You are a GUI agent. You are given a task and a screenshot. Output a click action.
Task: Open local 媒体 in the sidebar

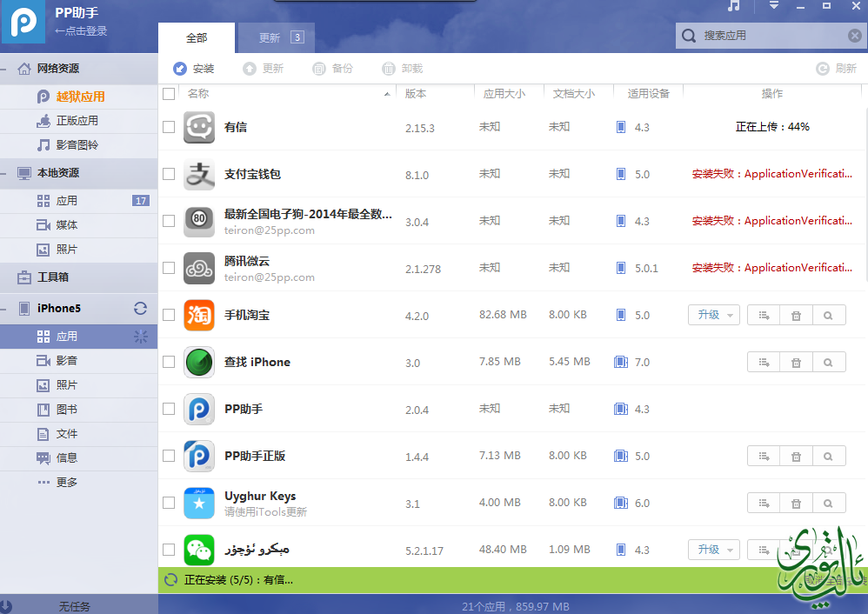[78, 225]
